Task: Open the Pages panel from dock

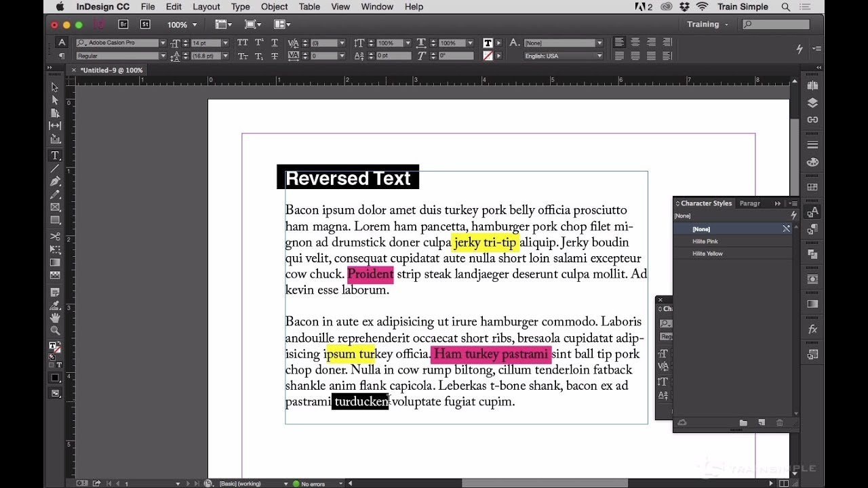Action: pyautogui.click(x=812, y=85)
